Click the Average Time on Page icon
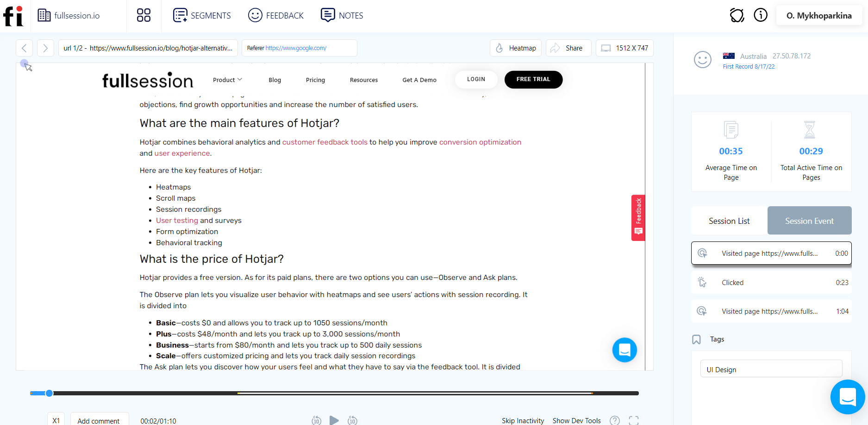This screenshot has width=868, height=425. coord(731,130)
